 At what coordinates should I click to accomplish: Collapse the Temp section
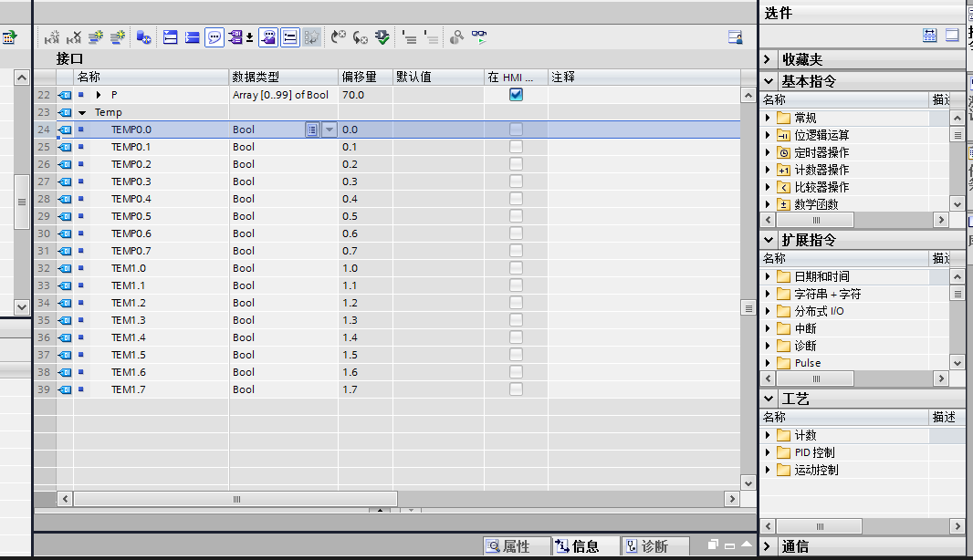pos(82,113)
